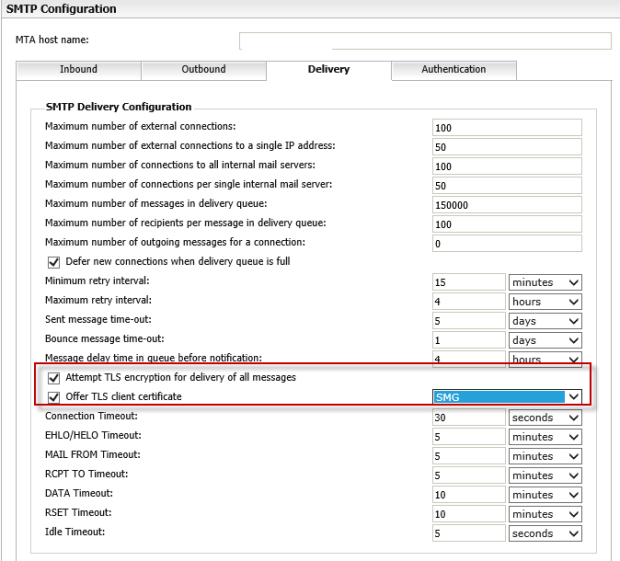Expand Minimum retry interval units dropdown
Viewport: 620px width, 561px height.
coord(545,283)
